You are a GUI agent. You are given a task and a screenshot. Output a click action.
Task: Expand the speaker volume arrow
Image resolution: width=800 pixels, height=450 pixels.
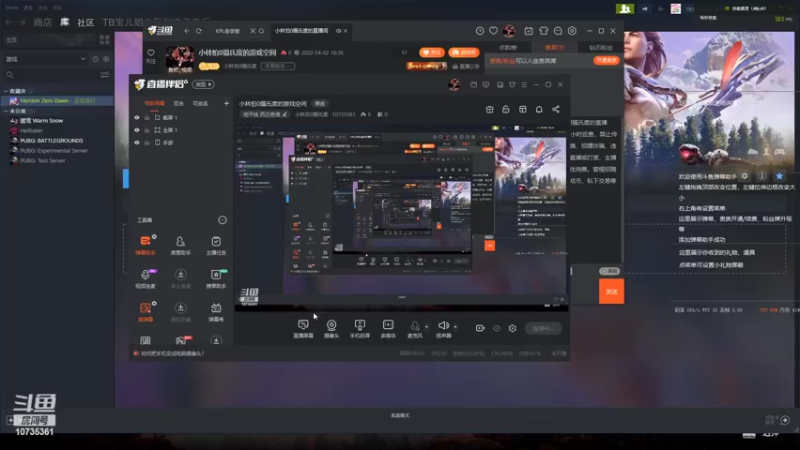pyautogui.click(x=455, y=327)
